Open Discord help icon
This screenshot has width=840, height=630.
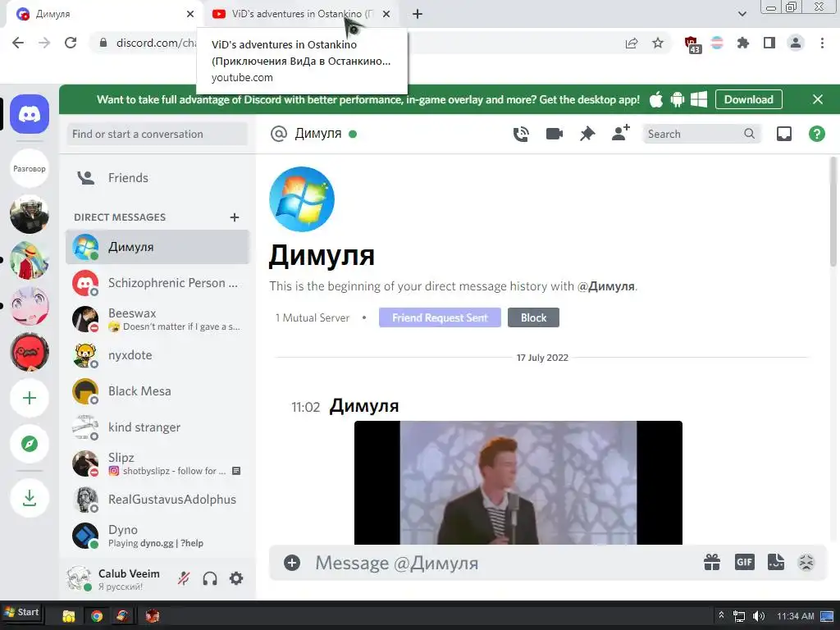[x=816, y=134]
